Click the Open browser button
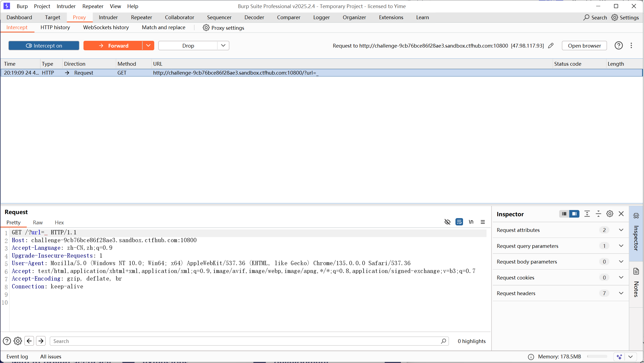 coord(584,46)
